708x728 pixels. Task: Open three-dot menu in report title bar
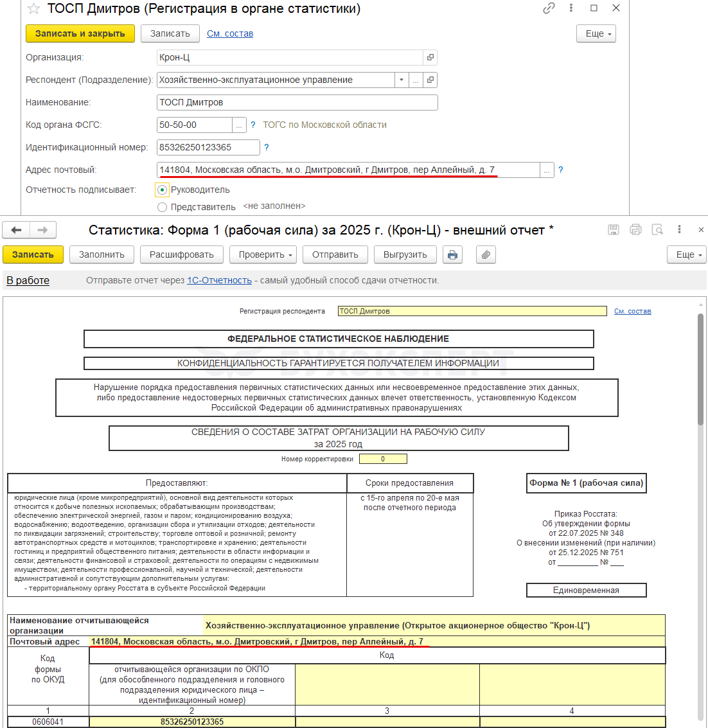click(x=679, y=229)
